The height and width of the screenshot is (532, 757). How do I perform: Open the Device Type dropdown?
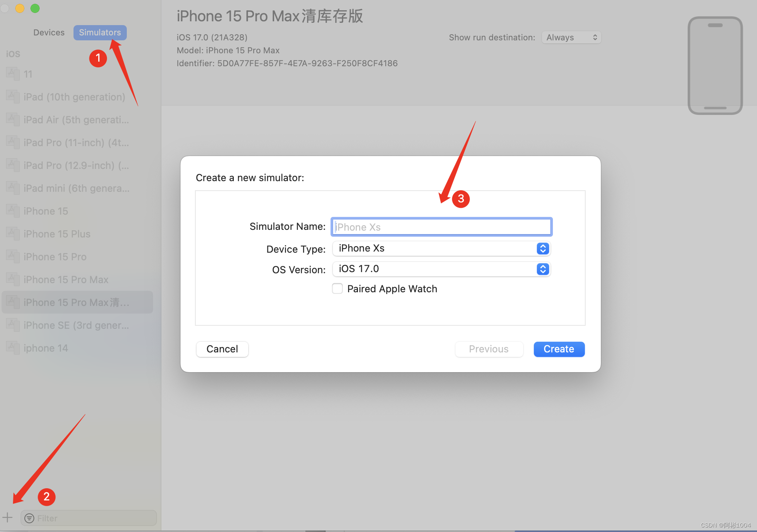(441, 248)
